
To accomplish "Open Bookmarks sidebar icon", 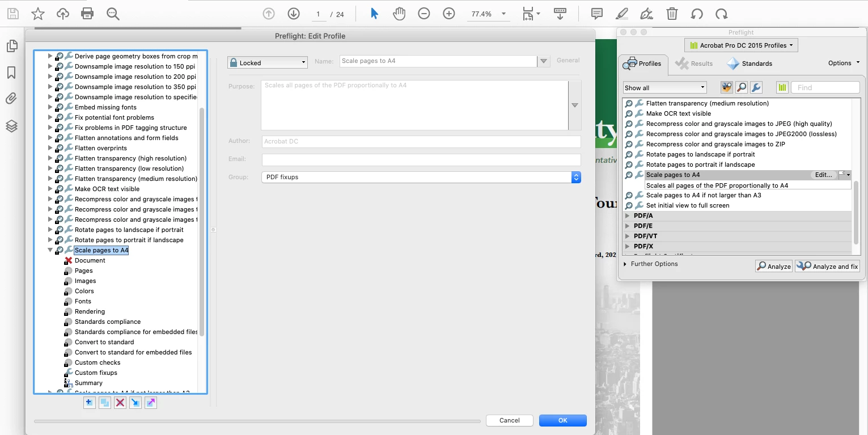I will (11, 73).
